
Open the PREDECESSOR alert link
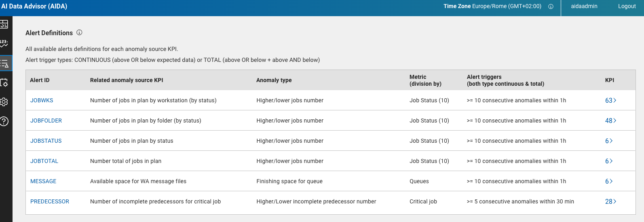click(50, 201)
